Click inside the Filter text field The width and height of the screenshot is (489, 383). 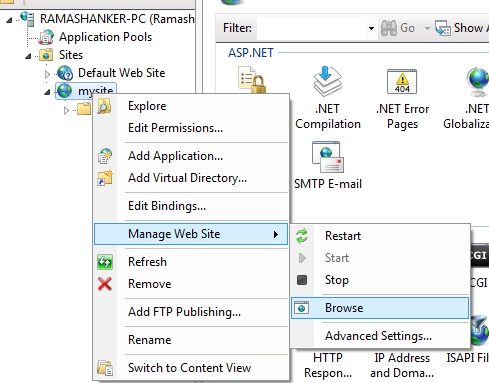tap(312, 28)
